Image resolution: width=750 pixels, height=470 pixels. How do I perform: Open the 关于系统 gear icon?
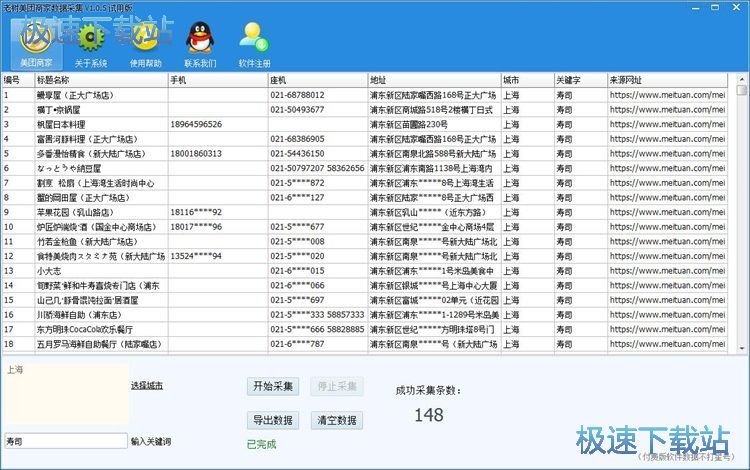click(90, 45)
